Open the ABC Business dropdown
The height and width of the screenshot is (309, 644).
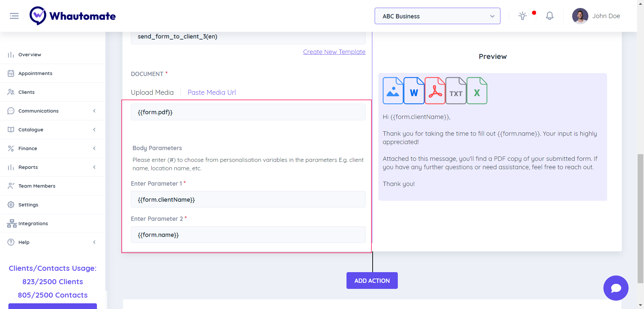pyautogui.click(x=437, y=16)
